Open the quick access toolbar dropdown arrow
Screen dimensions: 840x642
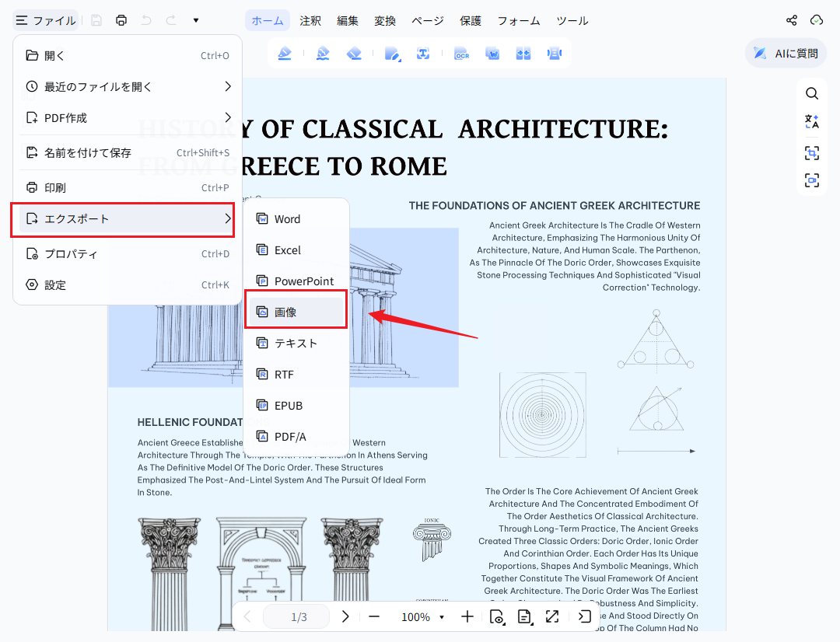[x=196, y=20]
